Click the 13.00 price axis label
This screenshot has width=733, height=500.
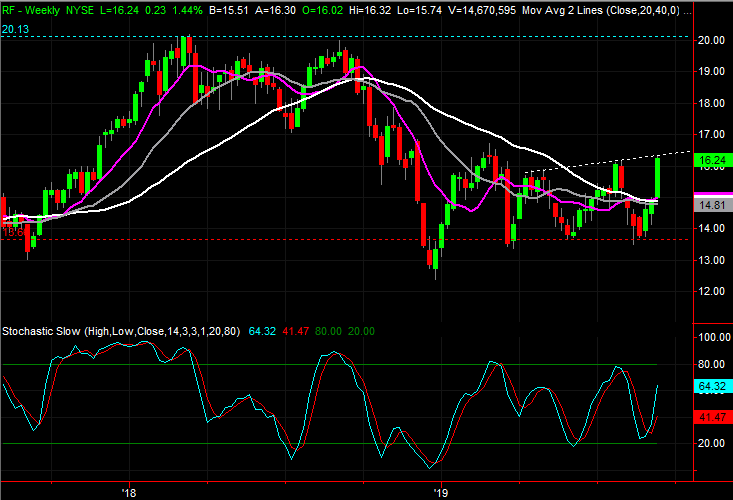(x=711, y=260)
